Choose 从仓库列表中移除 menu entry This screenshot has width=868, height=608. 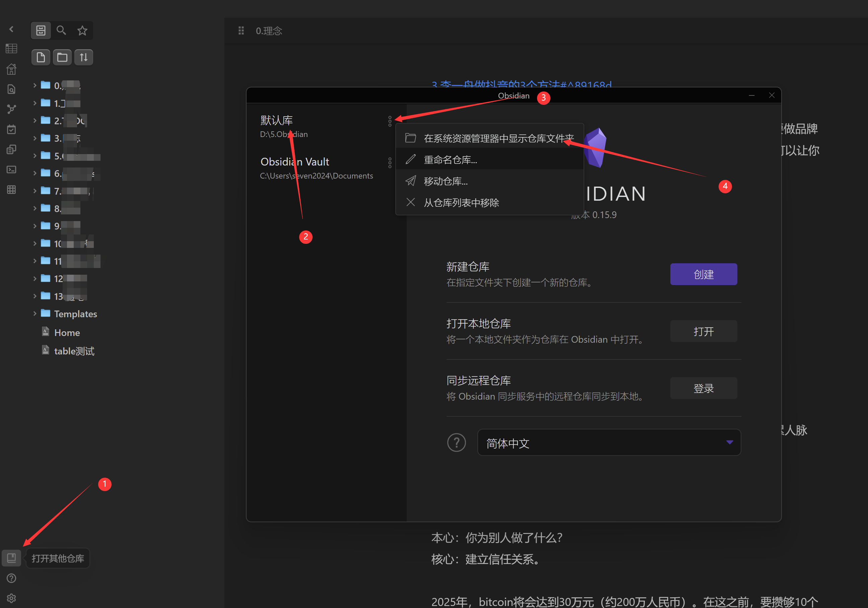click(461, 203)
